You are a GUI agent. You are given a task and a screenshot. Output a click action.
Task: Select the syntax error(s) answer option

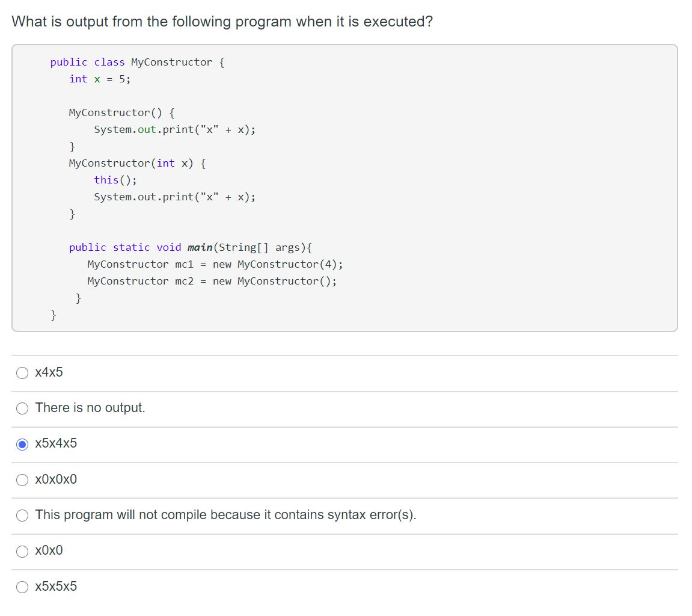(x=22, y=515)
